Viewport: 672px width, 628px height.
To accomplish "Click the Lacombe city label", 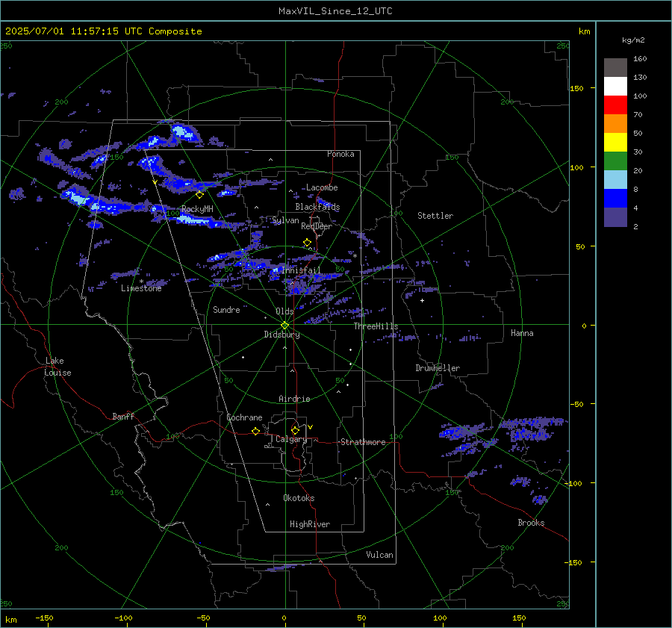I will pyautogui.click(x=322, y=187).
